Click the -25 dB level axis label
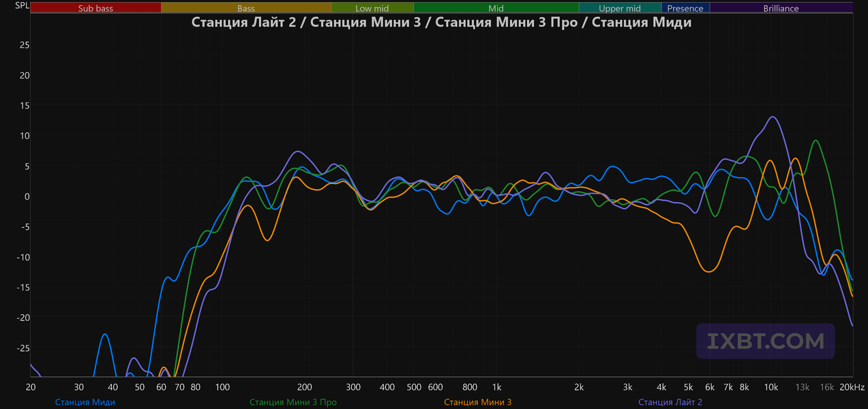 [x=23, y=348]
